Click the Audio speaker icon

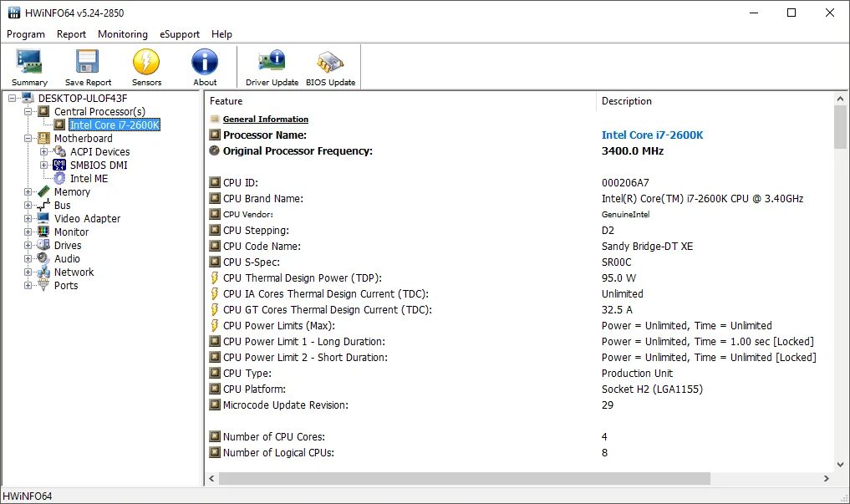[44, 258]
